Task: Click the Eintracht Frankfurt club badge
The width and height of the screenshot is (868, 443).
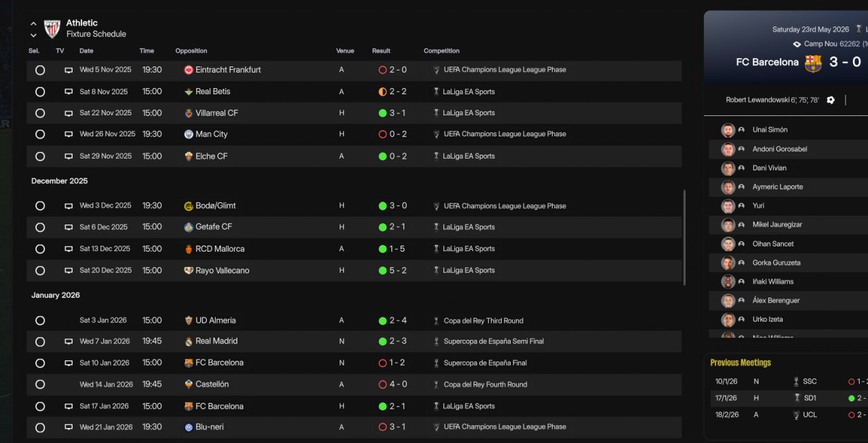Action: coord(189,70)
